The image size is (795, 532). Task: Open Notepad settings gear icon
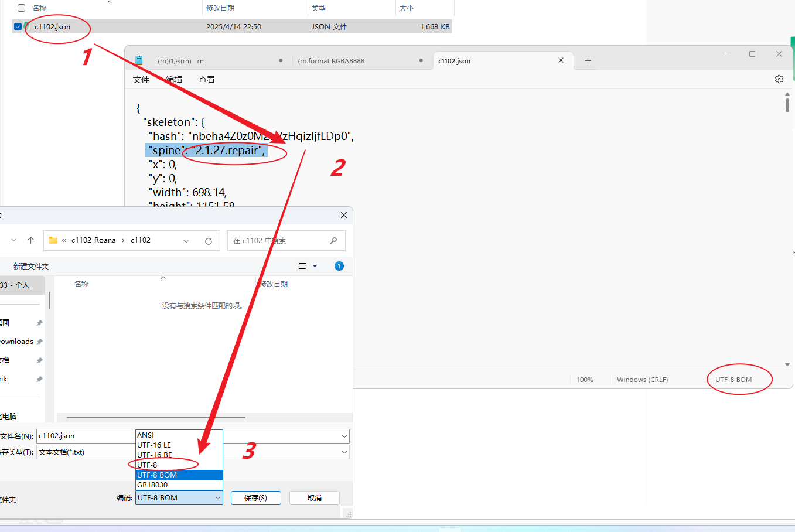click(x=779, y=79)
